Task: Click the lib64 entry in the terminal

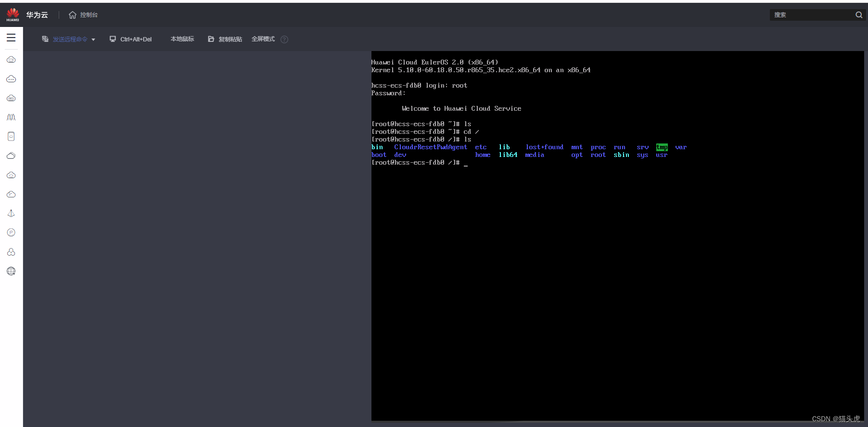Action: coord(508,155)
